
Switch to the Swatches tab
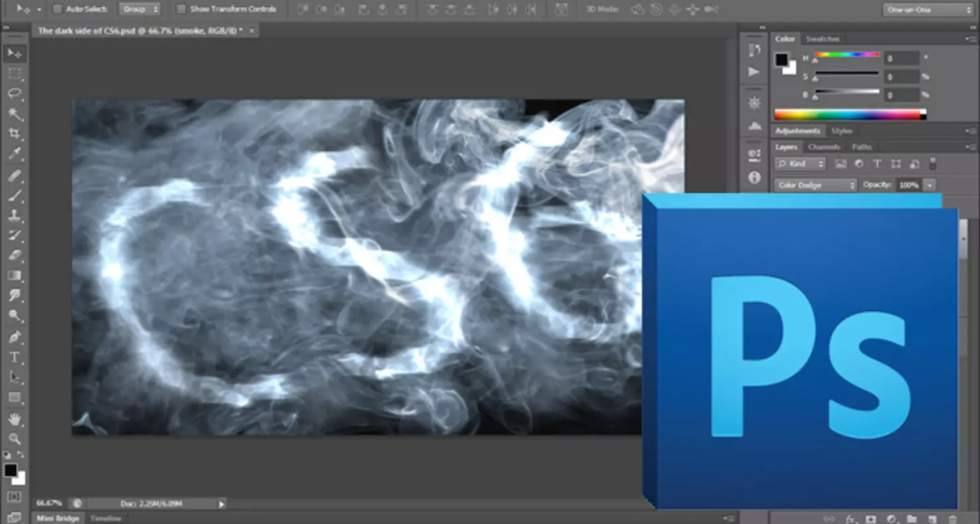tap(822, 39)
